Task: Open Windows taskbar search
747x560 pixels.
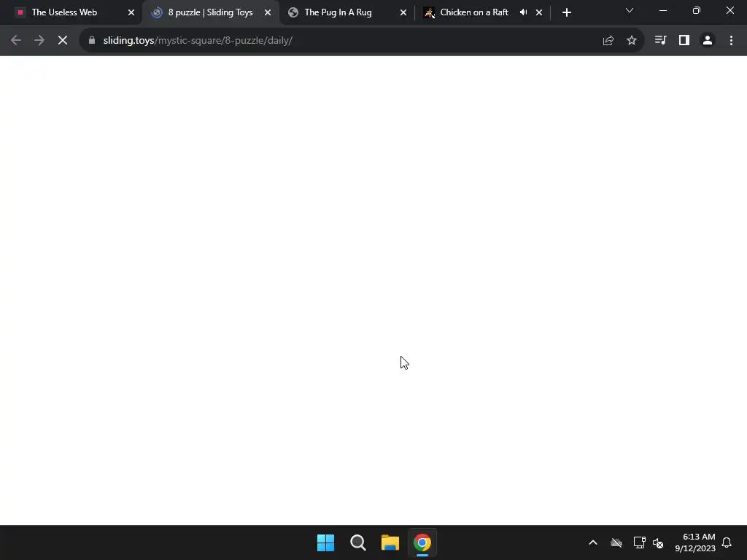Action: [357, 542]
